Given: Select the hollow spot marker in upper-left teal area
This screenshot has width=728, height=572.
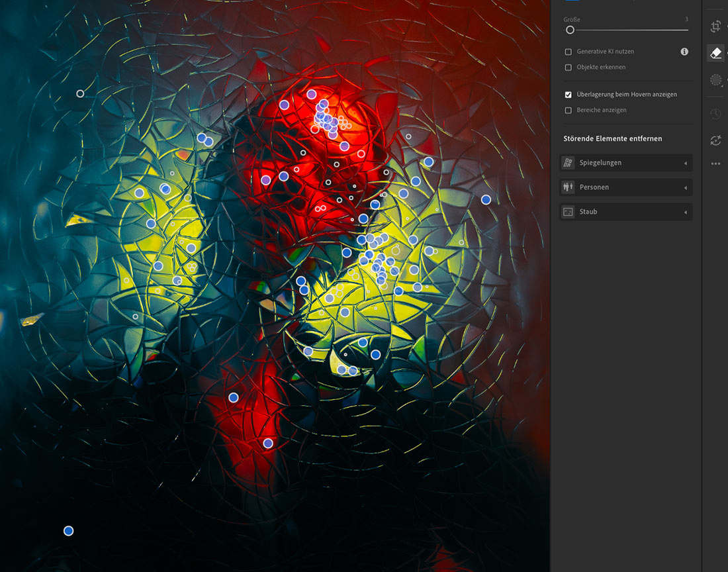Looking at the screenshot, I should pyautogui.click(x=80, y=94).
